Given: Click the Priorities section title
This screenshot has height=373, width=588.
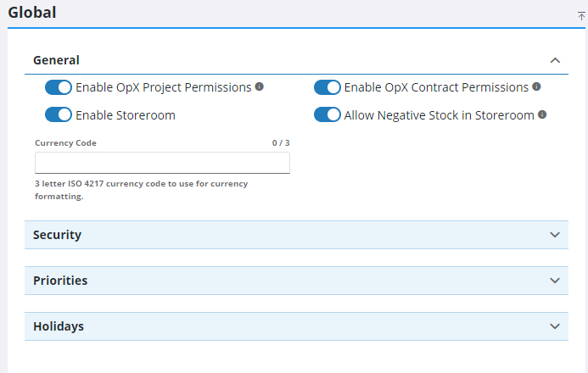Looking at the screenshot, I should pyautogui.click(x=60, y=281).
